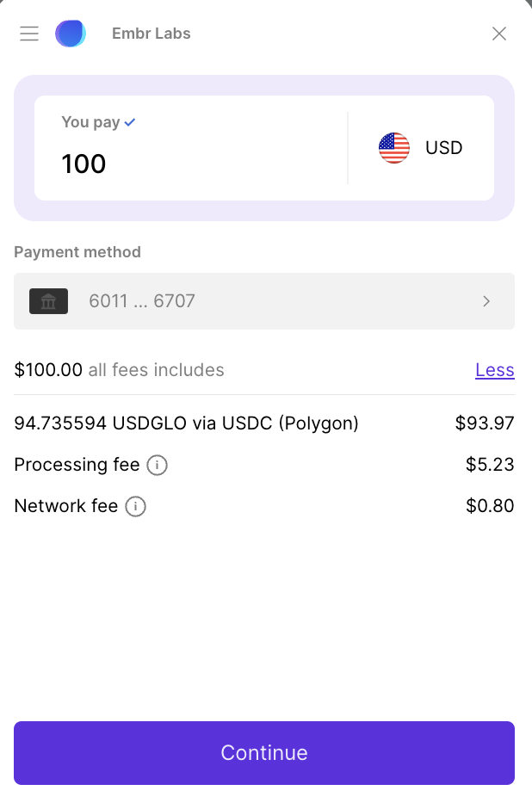Viewport: 532px width, 809px height.
Task: Expand payment method options via chevron arrow
Action: click(486, 301)
